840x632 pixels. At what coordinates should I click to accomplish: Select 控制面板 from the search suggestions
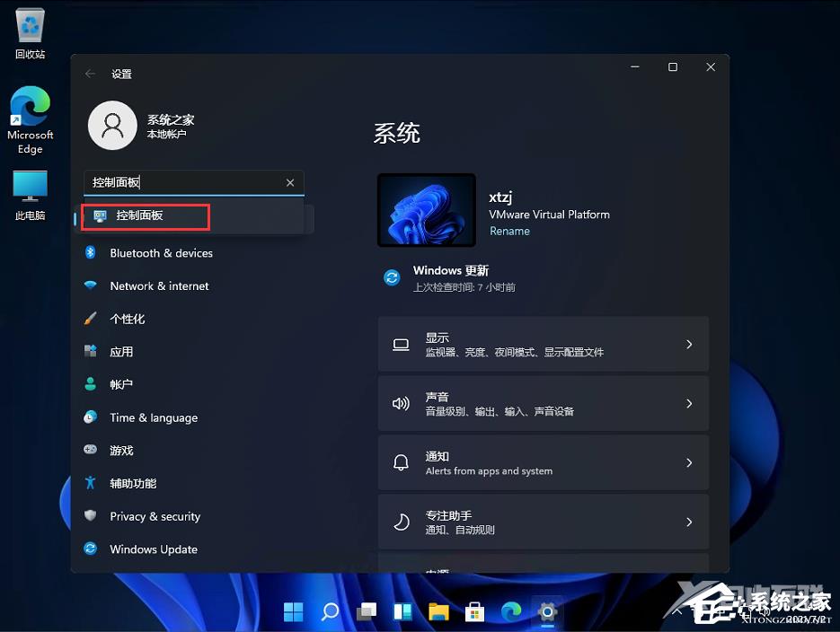coord(146,217)
